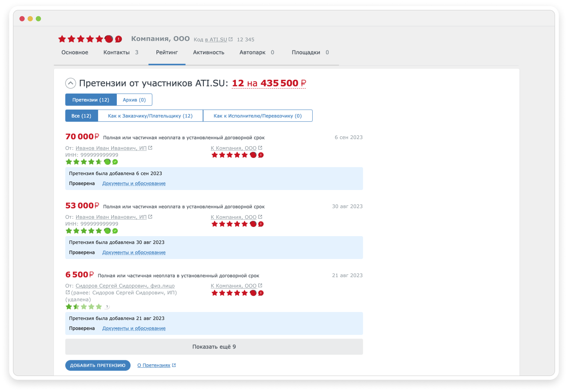Open К Компания, ООО link in the 21 авг claim

(233, 286)
